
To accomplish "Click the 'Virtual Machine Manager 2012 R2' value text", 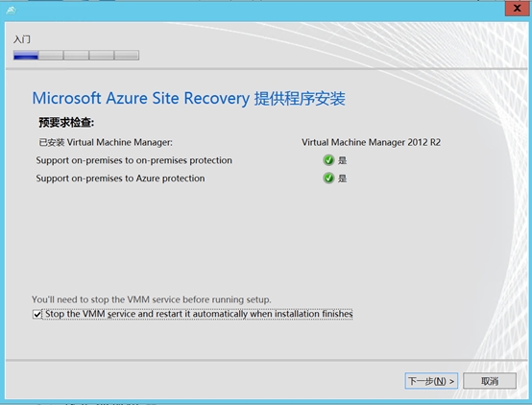I will tap(372, 142).
